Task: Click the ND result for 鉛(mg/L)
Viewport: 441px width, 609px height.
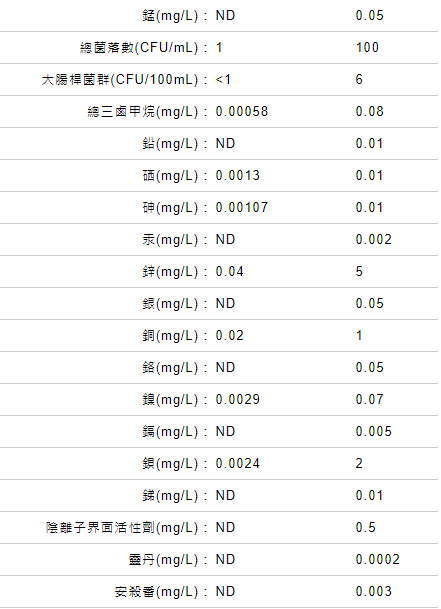Action: coord(225,144)
